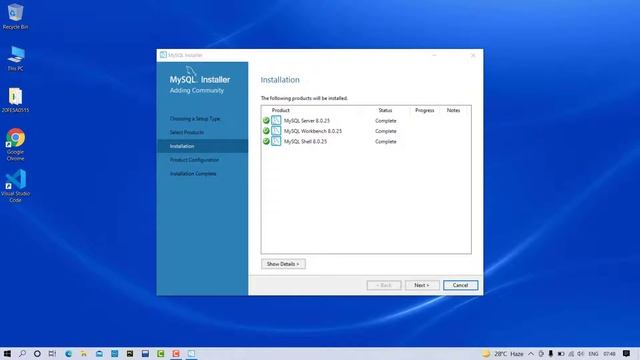The image size is (640, 360).
Task: Click the green C app icon on taskbar
Action: (x=160, y=353)
